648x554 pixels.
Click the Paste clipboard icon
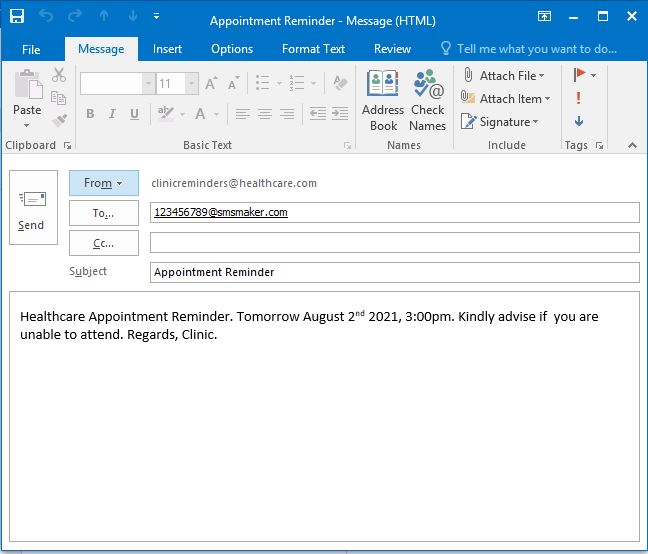28,85
